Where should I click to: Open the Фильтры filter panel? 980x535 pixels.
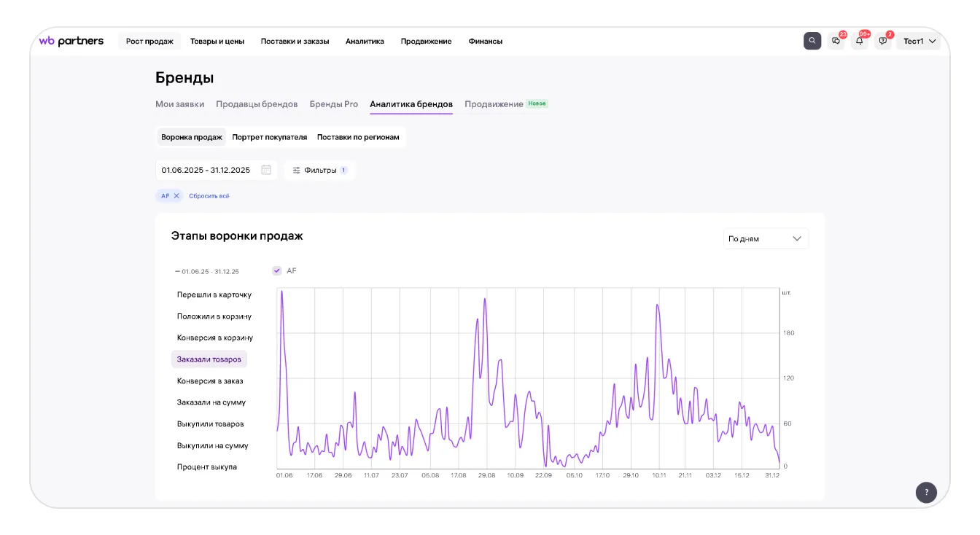tap(319, 170)
